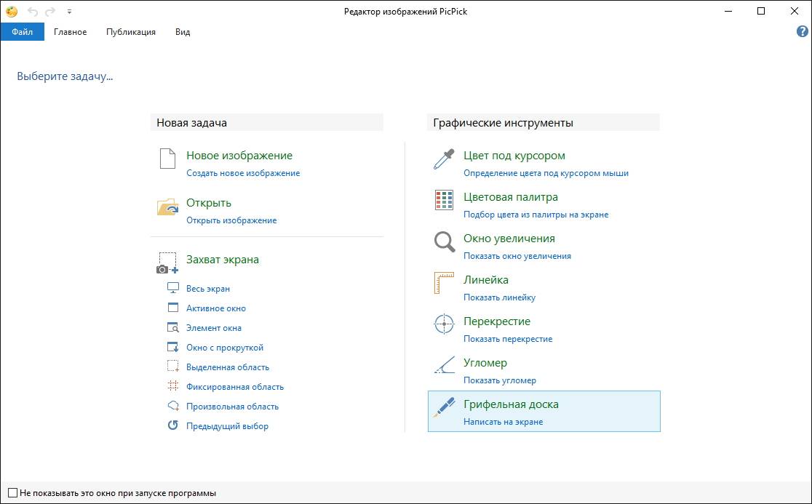This screenshot has width=812, height=504.
Task: Select the Новое изображение heading
Action: click(239, 155)
